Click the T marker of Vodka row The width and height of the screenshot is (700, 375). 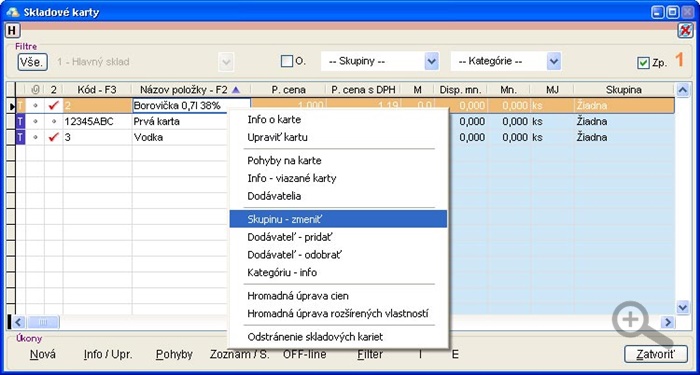(x=20, y=137)
